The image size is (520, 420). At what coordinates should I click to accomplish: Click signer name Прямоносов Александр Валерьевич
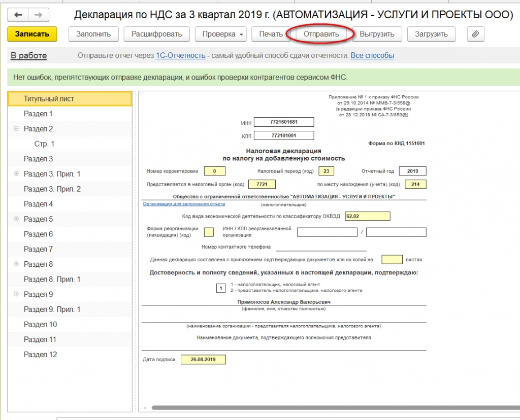(284, 302)
